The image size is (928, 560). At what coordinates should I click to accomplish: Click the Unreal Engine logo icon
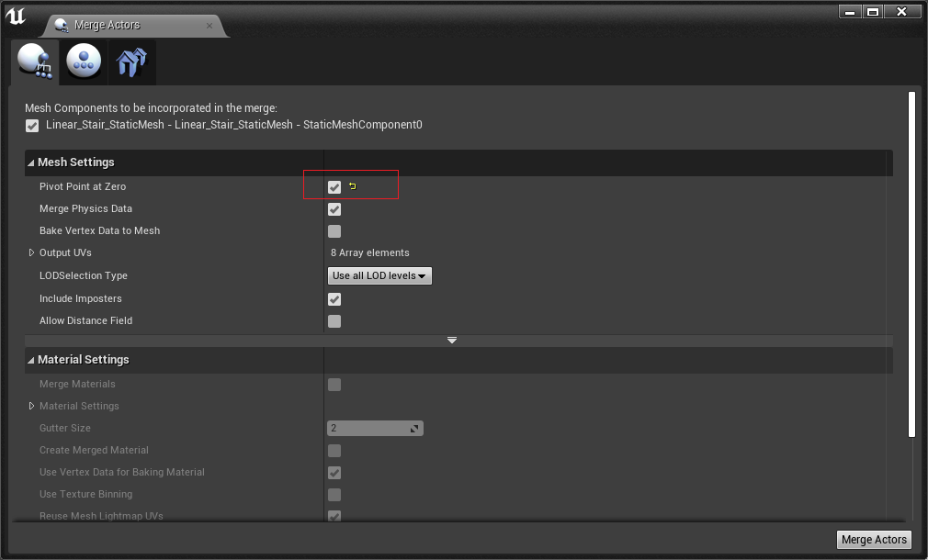16,15
